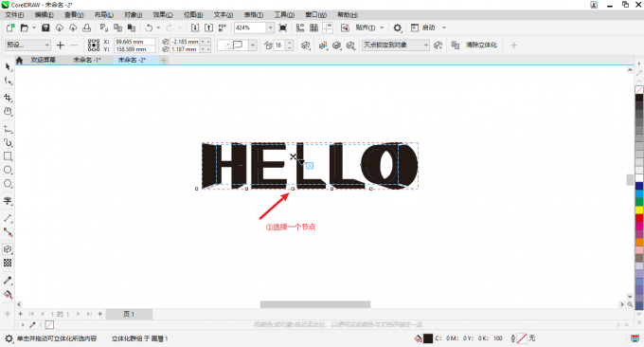
Task: Click the X position field 99.645 mm
Action: 134,42
